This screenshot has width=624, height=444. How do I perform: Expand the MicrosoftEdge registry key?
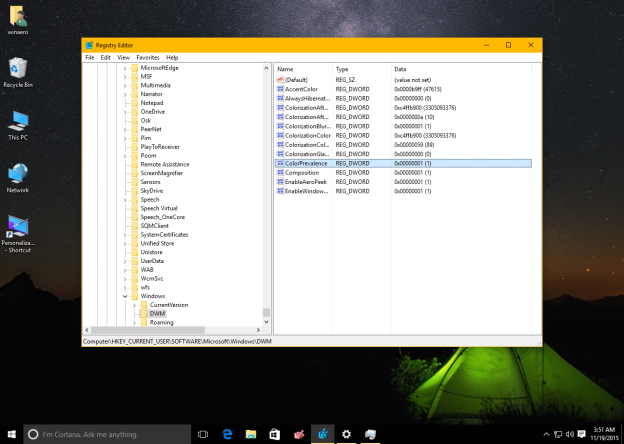point(125,67)
